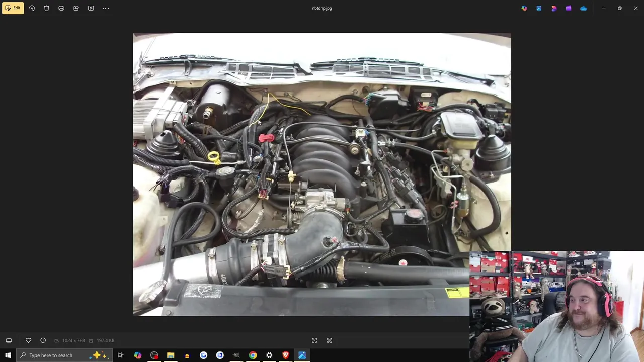Open the three-dot See more menu

(x=106, y=8)
